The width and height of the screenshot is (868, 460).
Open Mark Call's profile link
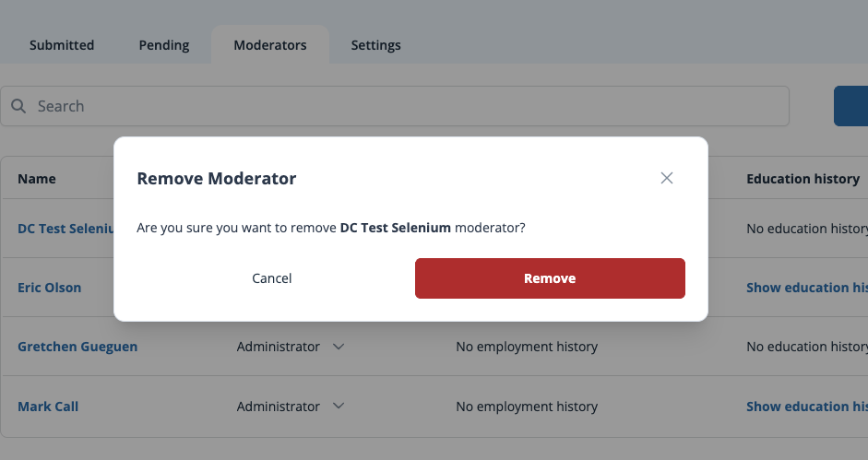48,407
